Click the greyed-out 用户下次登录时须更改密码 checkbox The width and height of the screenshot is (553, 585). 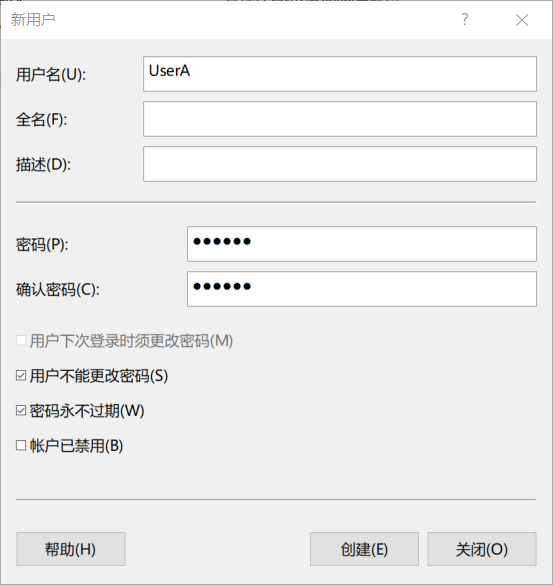(21, 340)
